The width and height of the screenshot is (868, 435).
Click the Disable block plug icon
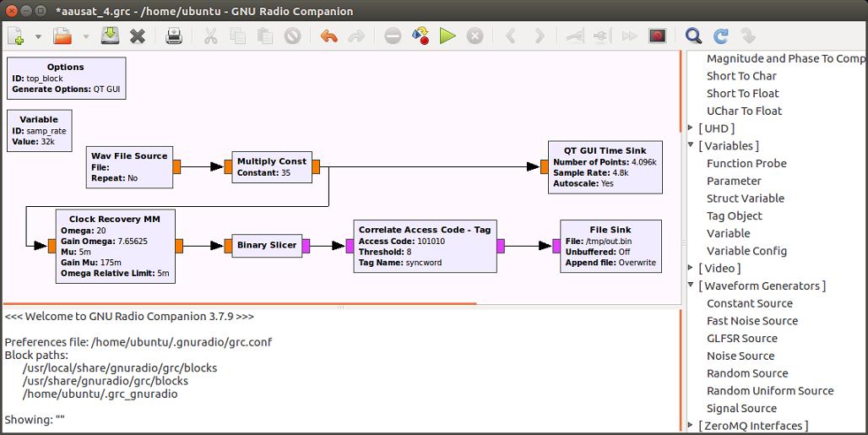click(x=602, y=36)
